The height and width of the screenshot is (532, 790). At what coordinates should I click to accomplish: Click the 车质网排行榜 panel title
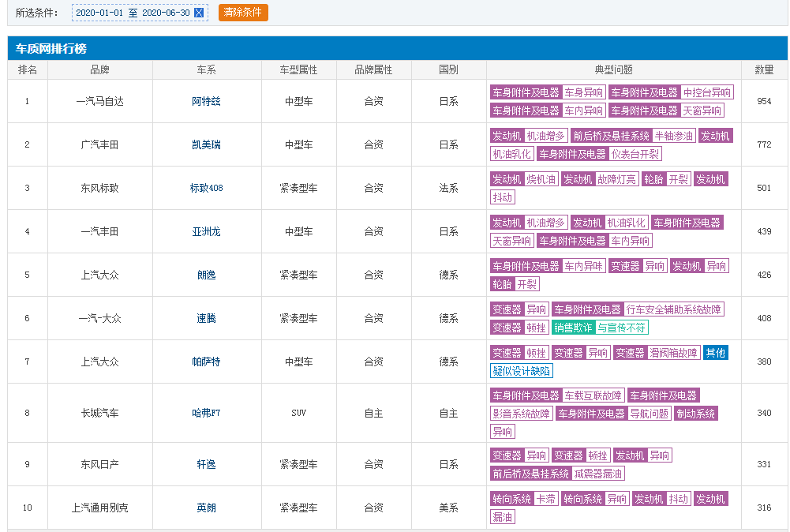tap(51, 48)
